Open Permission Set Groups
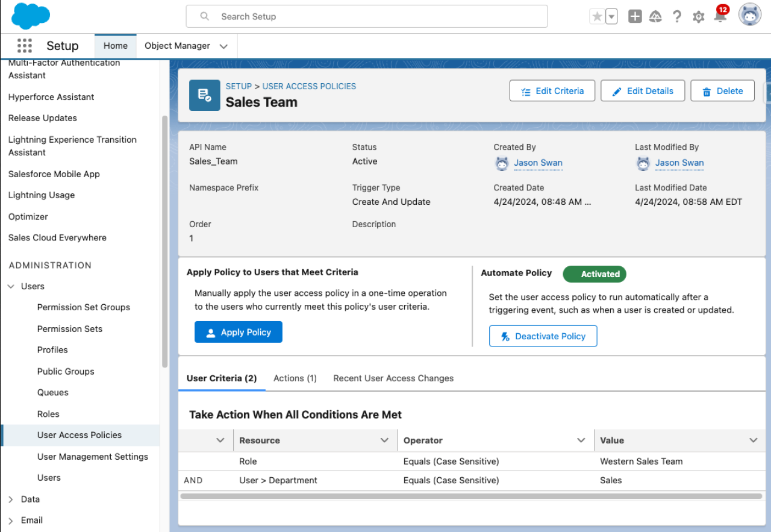The image size is (771, 532). 84,307
